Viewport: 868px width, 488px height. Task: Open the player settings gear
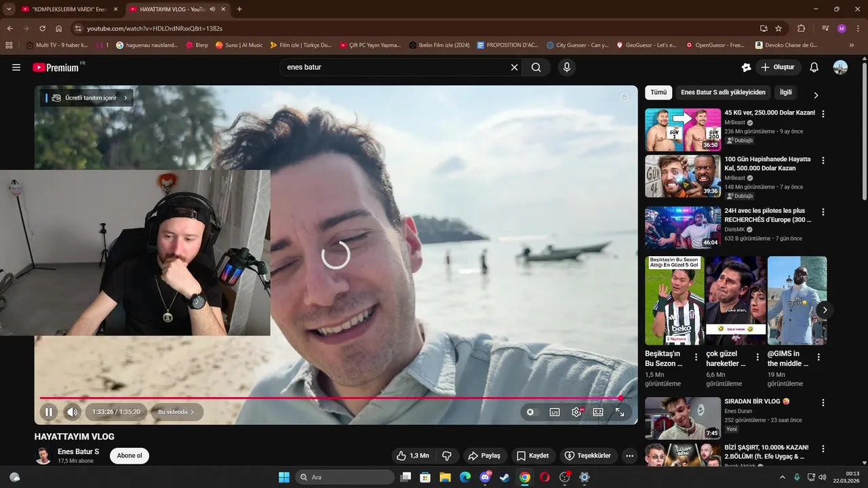point(576,411)
